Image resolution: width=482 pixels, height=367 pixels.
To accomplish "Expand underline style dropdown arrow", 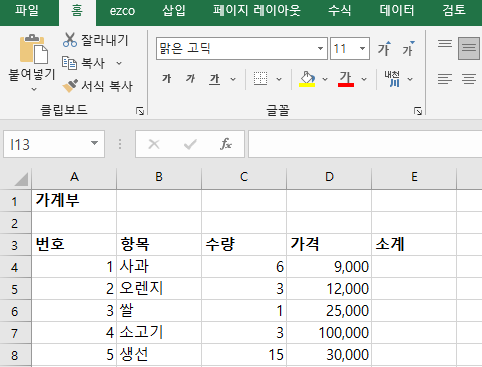I will pos(233,79).
